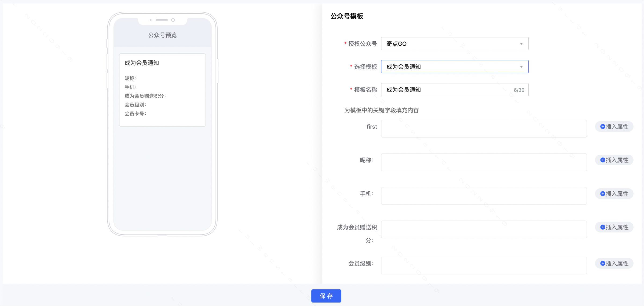The image size is (644, 306).
Task: Click the first field label
Action: coord(372,127)
